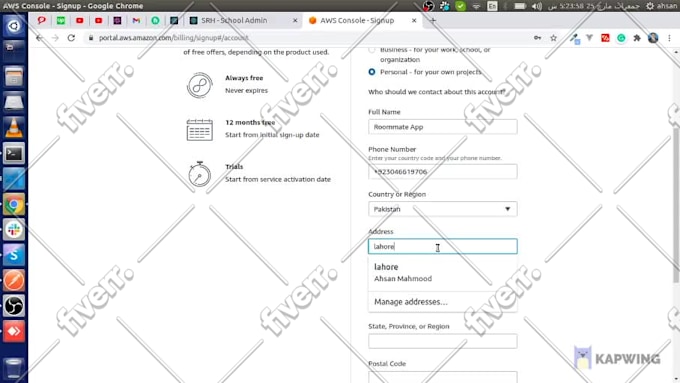Screen dimensions: 680x383
Task: Open the Grammarly extension icon
Action: point(621,38)
